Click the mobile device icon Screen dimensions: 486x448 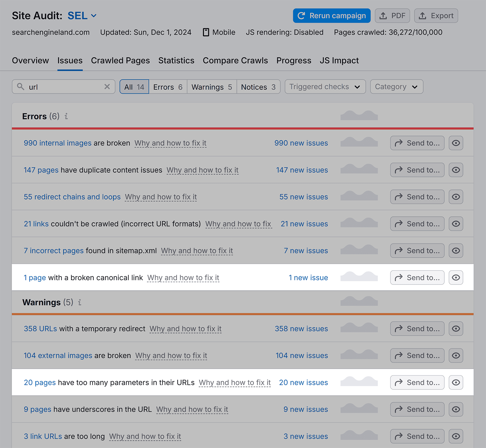coord(206,32)
